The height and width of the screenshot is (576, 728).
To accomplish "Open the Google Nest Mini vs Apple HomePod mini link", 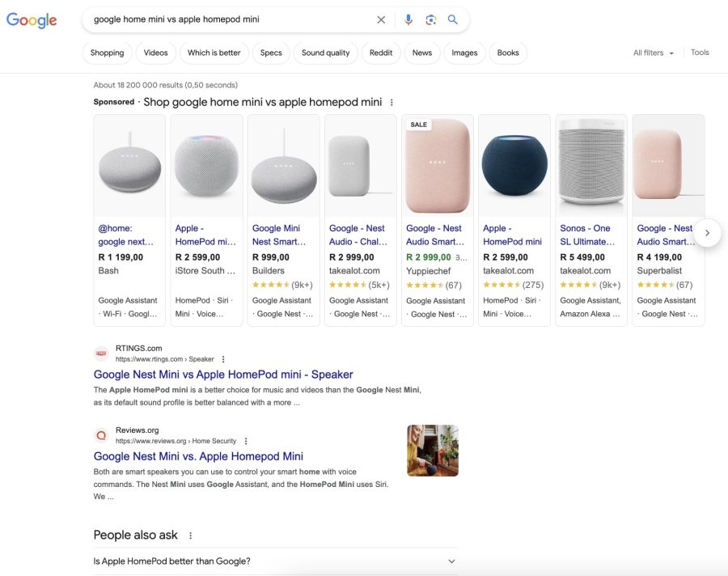I will (223, 374).
